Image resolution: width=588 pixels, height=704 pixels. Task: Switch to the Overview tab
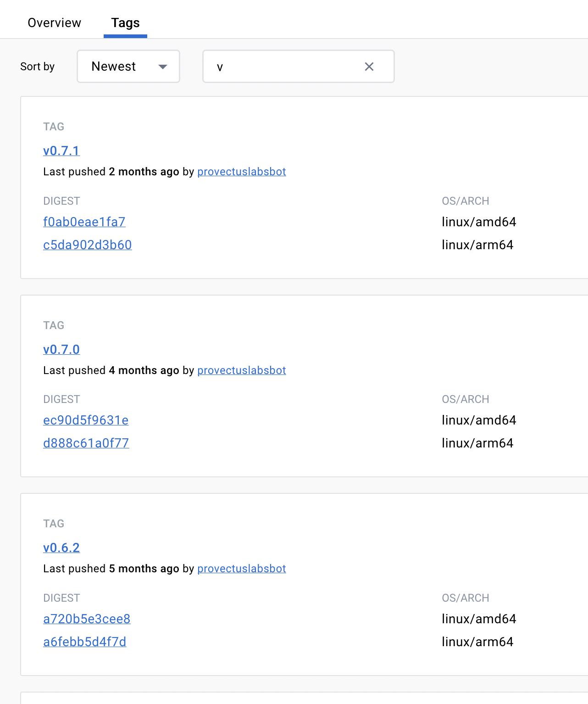click(54, 22)
